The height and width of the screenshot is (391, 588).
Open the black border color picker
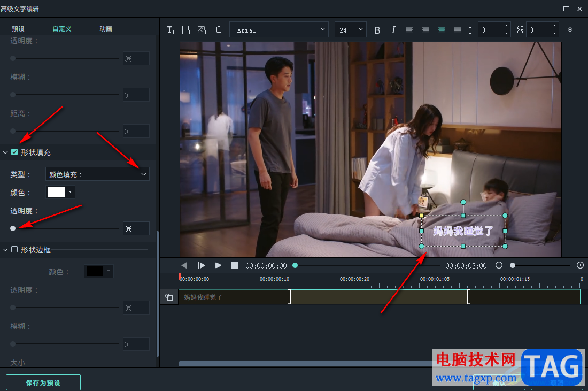click(x=99, y=271)
